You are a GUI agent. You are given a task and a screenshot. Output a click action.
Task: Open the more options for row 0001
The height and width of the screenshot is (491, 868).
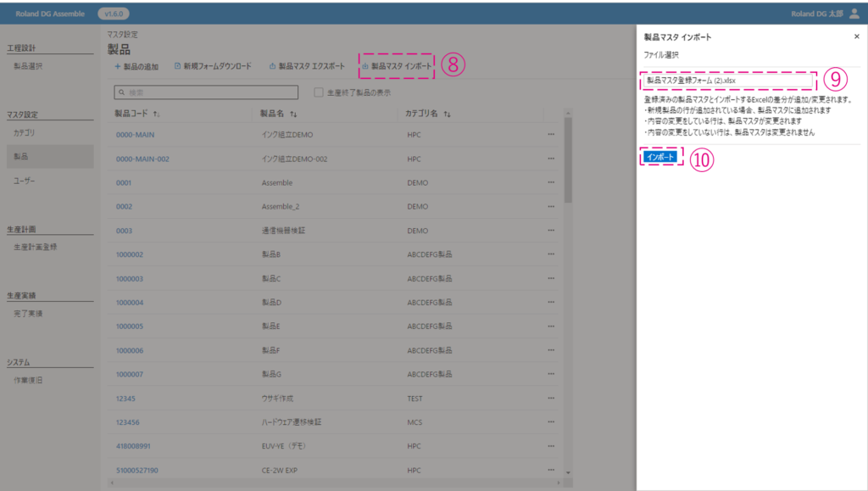551,182
